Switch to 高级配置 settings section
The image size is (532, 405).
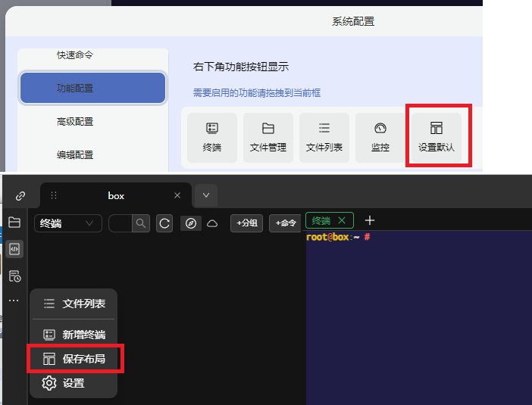[x=76, y=121]
